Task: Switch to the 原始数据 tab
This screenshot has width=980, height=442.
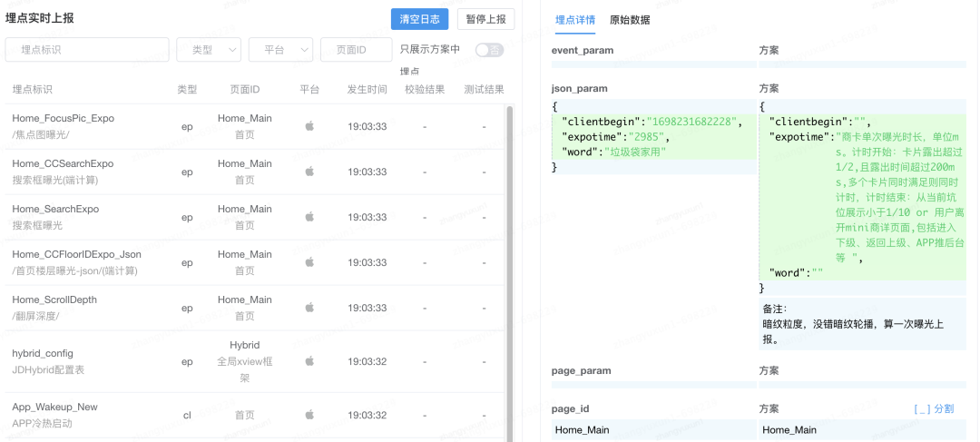Action: click(x=630, y=20)
